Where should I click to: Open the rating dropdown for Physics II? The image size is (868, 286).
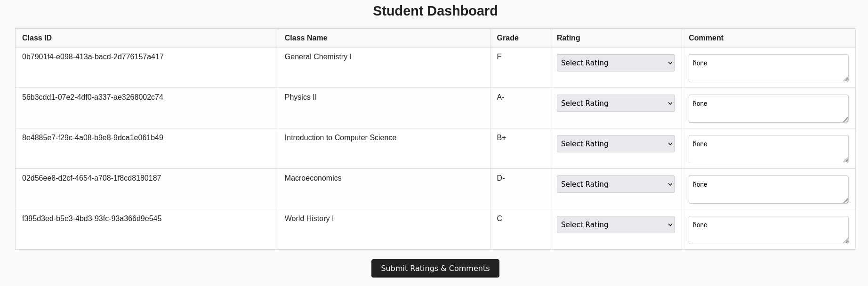pos(616,103)
